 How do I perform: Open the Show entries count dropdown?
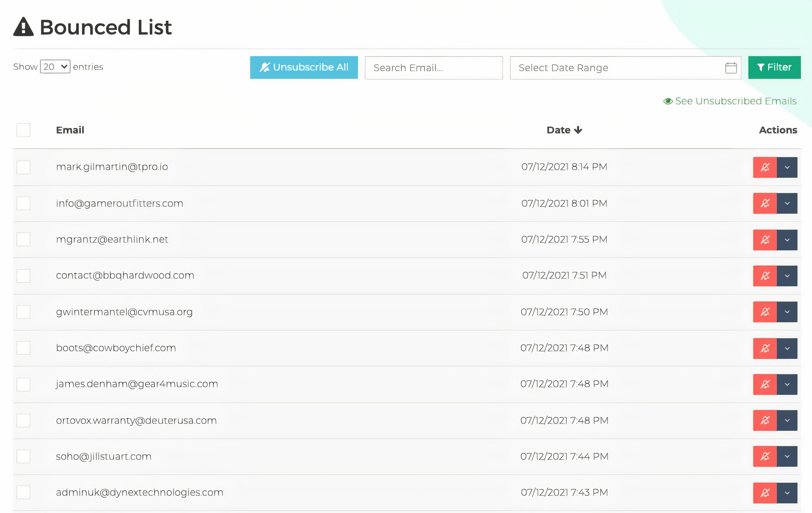coord(55,67)
